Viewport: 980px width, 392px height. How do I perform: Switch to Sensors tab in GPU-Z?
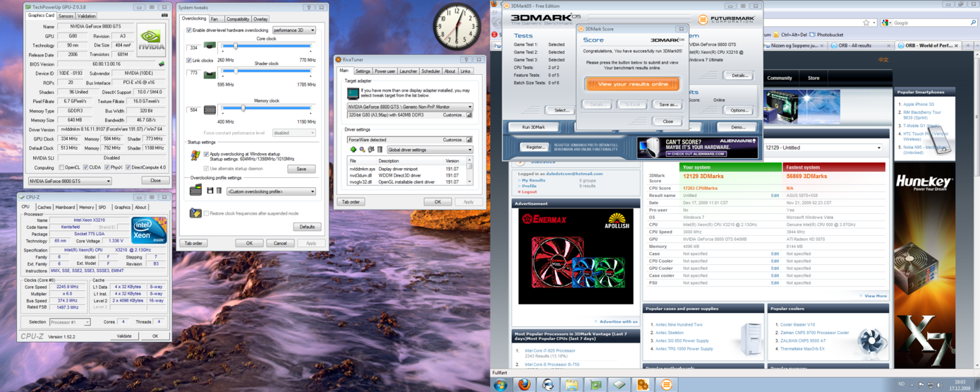pyautogui.click(x=66, y=16)
